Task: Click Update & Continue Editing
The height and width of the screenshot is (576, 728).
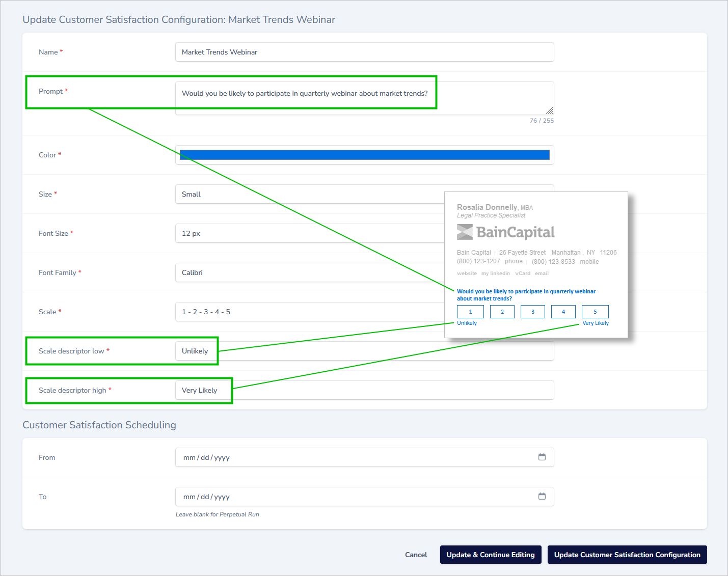Action: [x=490, y=555]
